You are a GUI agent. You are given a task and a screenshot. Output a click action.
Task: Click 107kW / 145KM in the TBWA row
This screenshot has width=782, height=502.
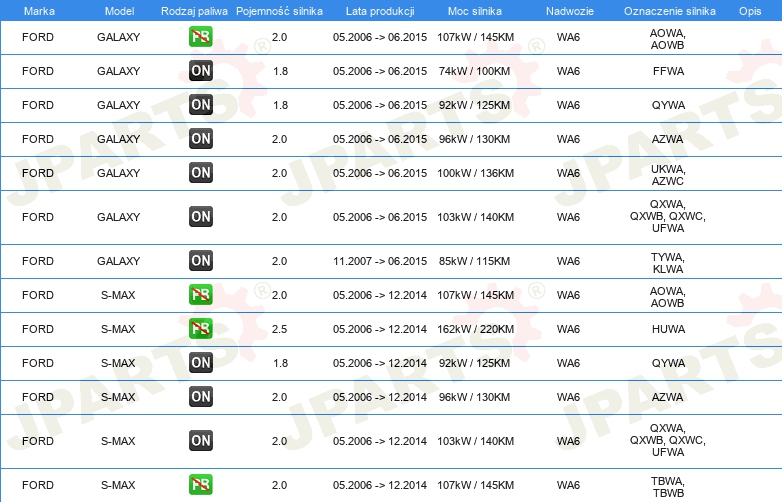(475, 485)
